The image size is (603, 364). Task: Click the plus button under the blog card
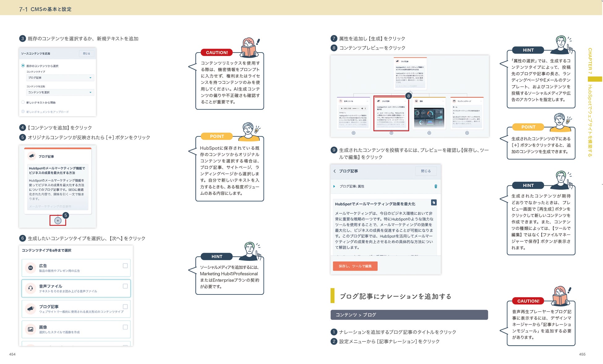(x=58, y=221)
